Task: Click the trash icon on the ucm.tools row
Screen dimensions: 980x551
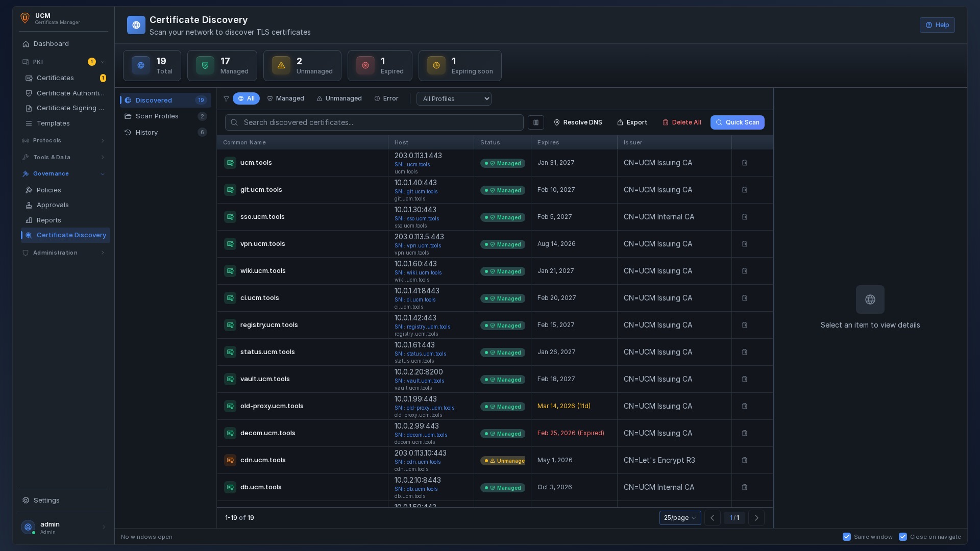Action: (x=745, y=163)
